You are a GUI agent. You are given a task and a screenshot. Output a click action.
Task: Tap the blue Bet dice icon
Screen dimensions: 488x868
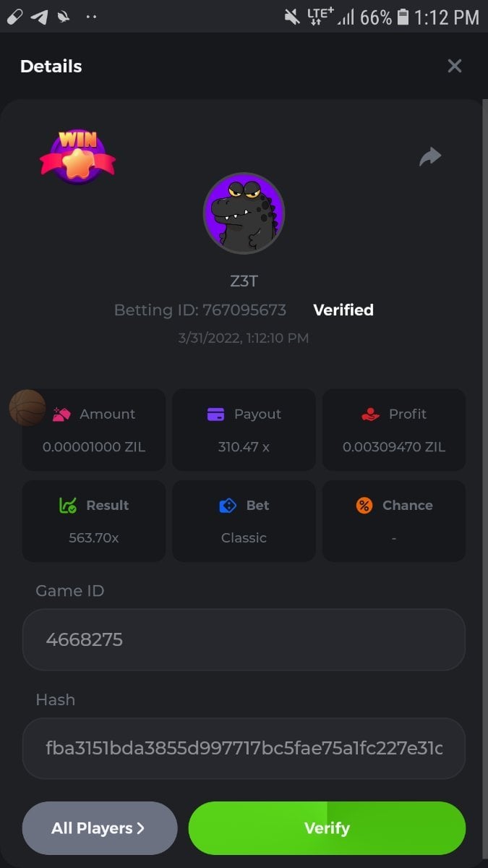point(228,506)
